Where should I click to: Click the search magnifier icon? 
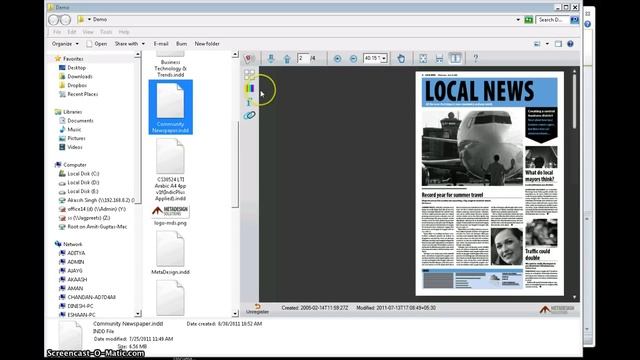574,20
